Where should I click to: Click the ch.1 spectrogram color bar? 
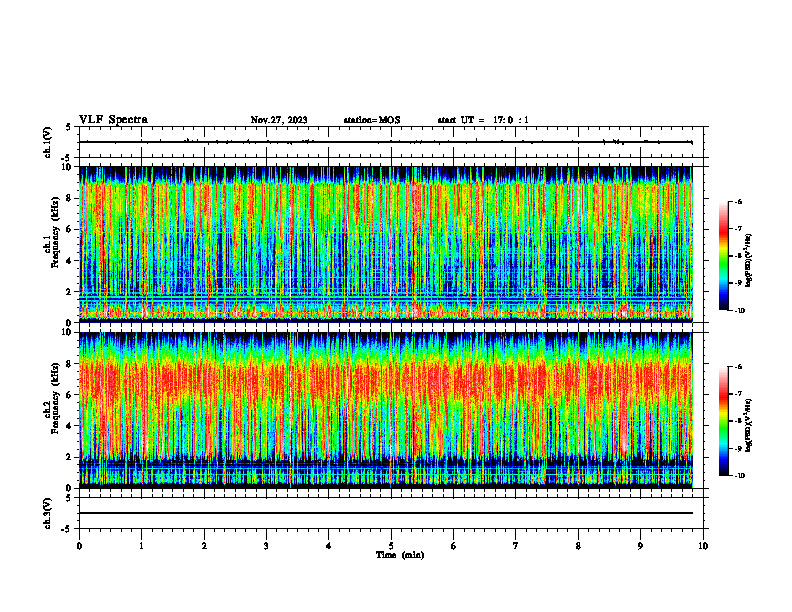pyautogui.click(x=723, y=256)
